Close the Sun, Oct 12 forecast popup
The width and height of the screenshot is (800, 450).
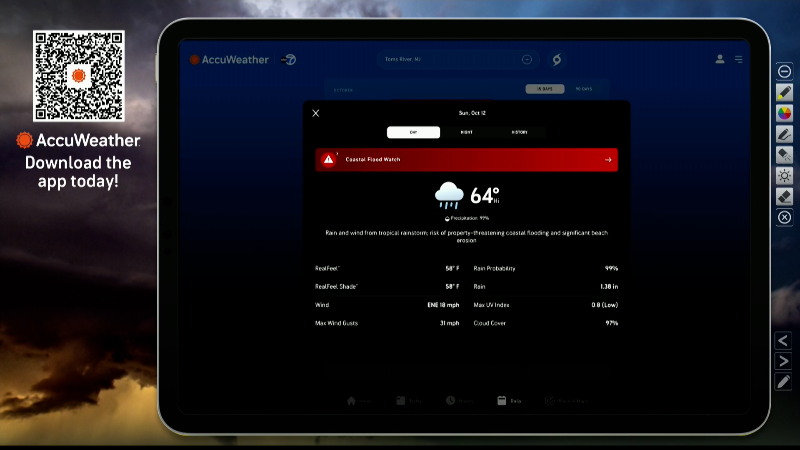tap(316, 113)
